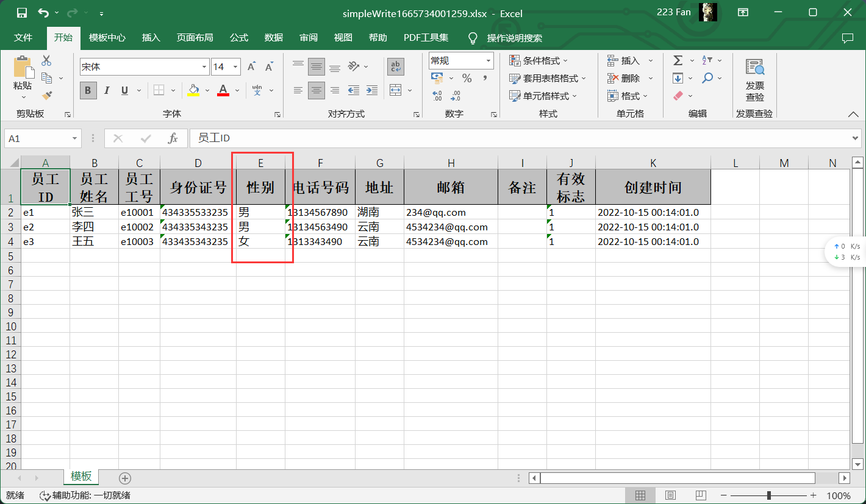Click the Fill down-arrow icon
The height and width of the screenshot is (504, 866).
coord(678,78)
